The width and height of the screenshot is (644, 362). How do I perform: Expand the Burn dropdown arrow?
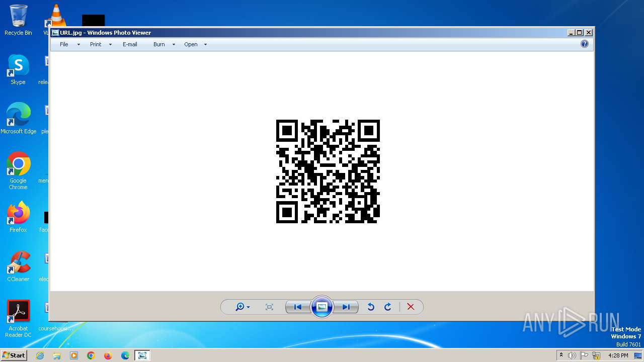[174, 44]
